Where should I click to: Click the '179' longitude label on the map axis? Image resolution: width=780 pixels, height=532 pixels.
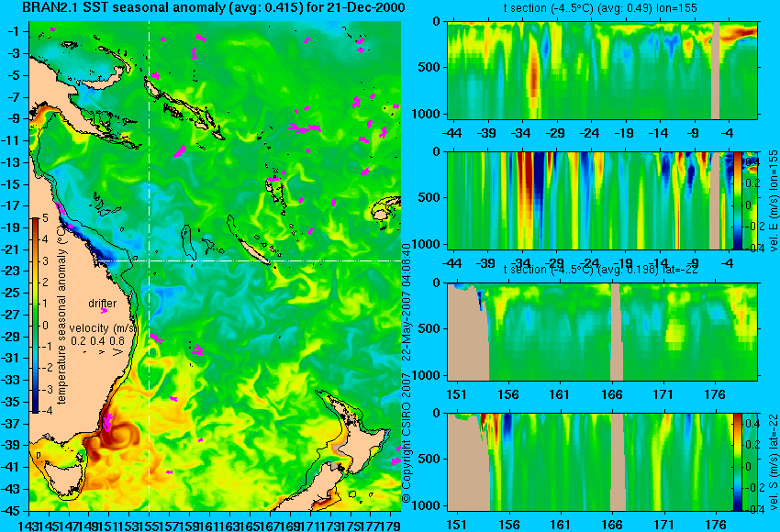(391, 524)
